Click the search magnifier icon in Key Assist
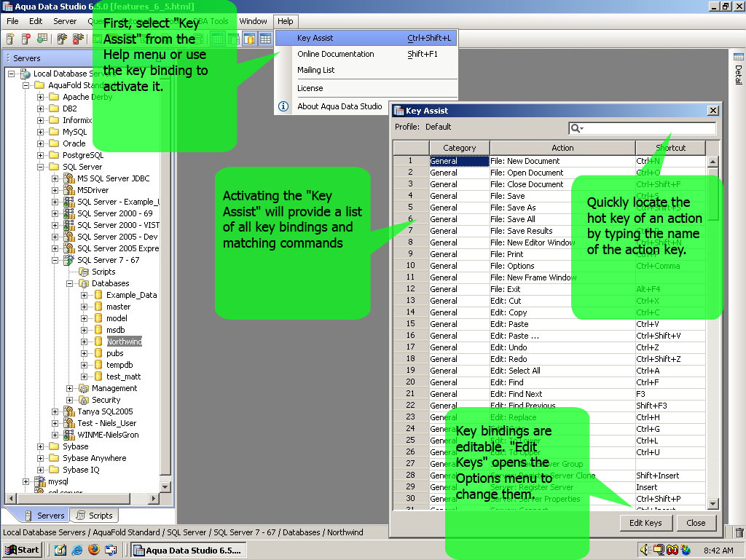Viewport: 746px width, 560px height. [x=577, y=128]
